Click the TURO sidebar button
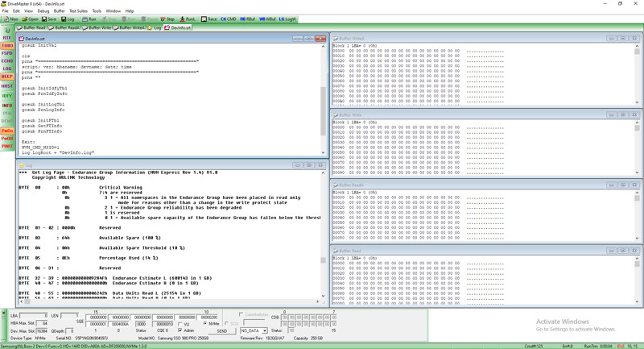This screenshot has width=644, height=349. [7, 46]
